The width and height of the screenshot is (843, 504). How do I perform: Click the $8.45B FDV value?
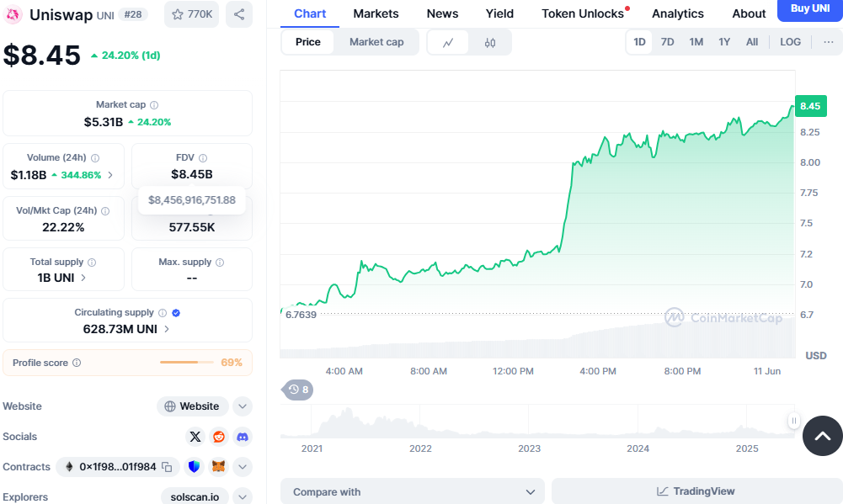[192, 174]
